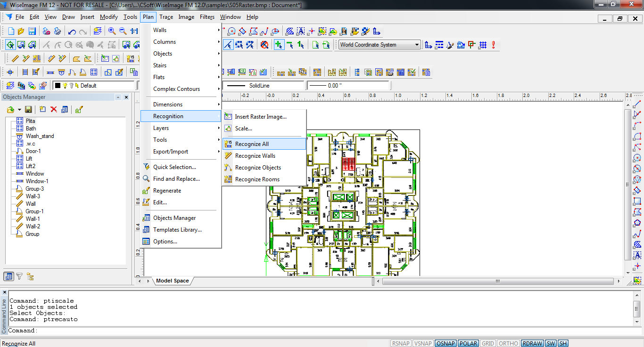The image size is (644, 347).
Task: Click the funnel filter icon in Objects Manager
Action: click(19, 276)
